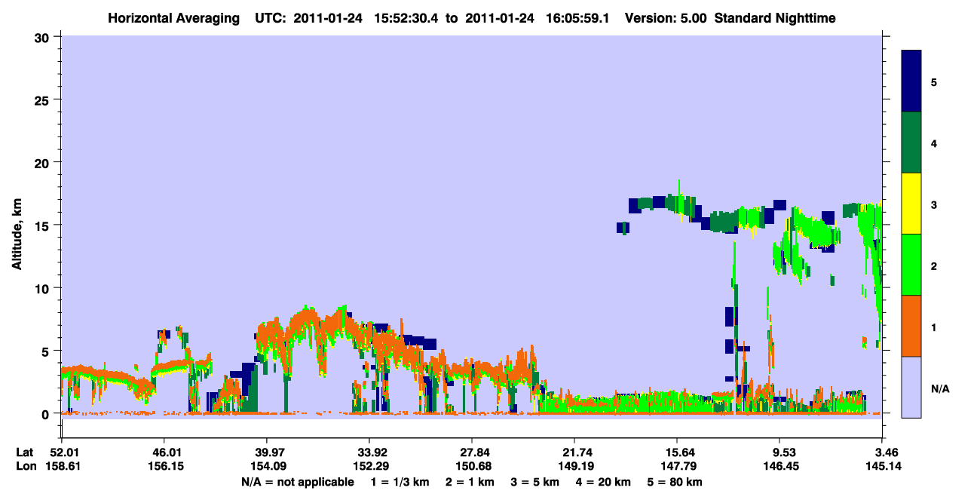
Task: Click the longitude value 145.14
Action: click(884, 466)
